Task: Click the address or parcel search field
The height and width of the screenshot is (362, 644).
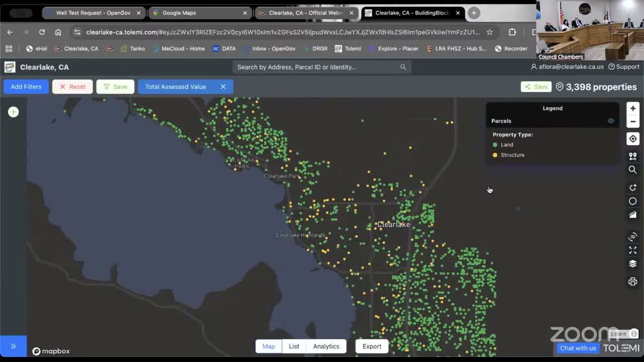Action: pyautogui.click(x=317, y=67)
